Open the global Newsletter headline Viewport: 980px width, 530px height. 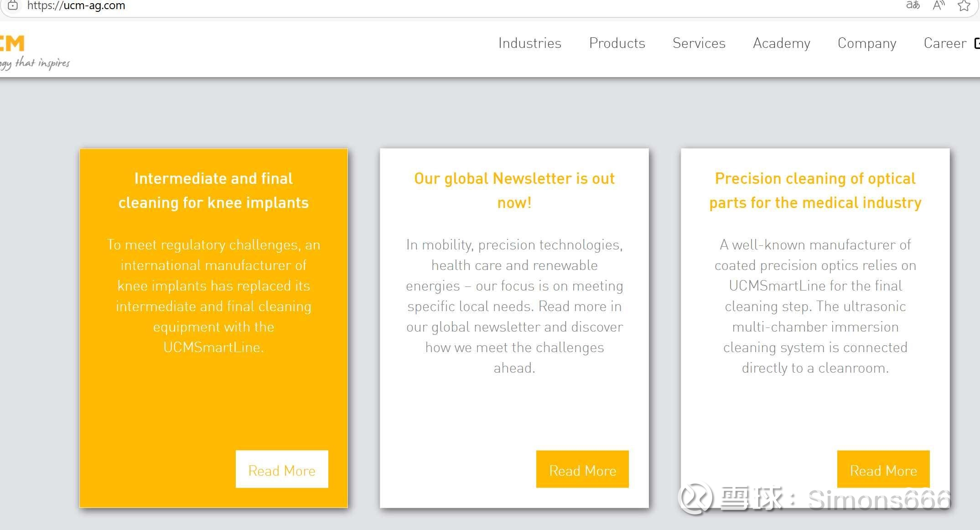pos(514,190)
